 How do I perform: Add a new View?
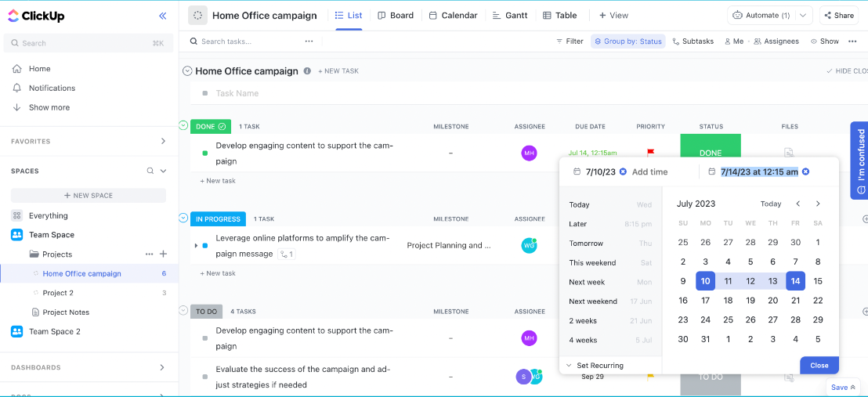(614, 16)
